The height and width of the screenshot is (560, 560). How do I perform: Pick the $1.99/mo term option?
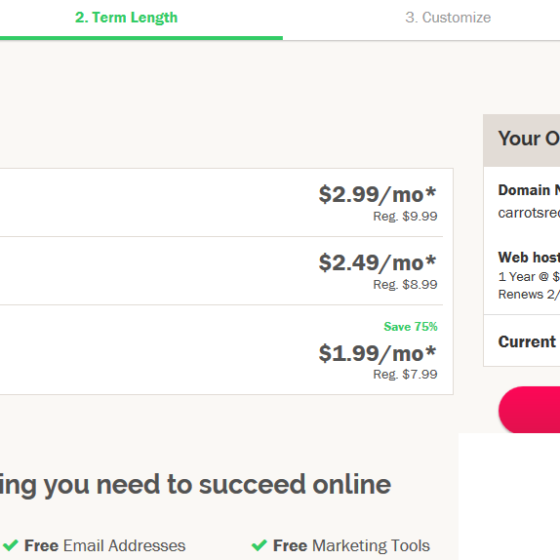(226, 350)
